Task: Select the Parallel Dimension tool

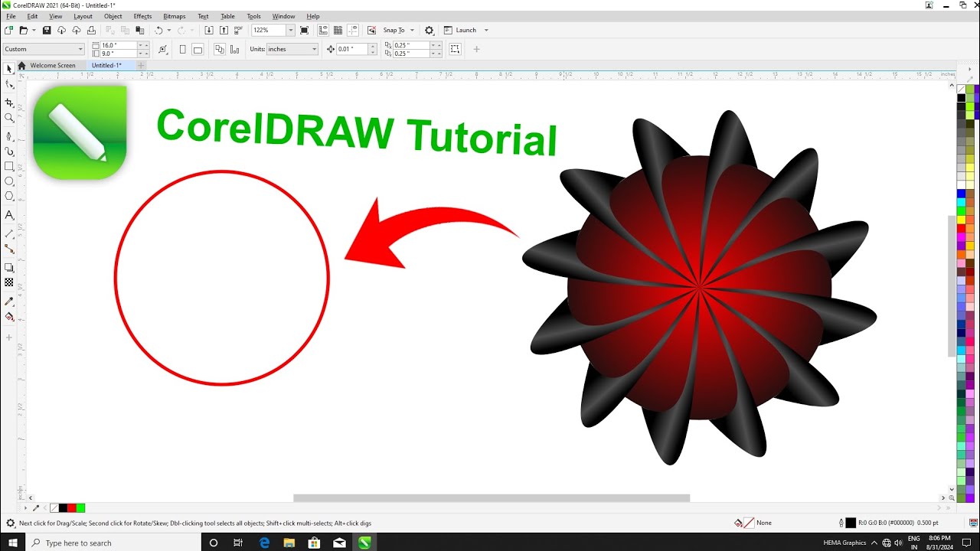Action: coord(9,233)
